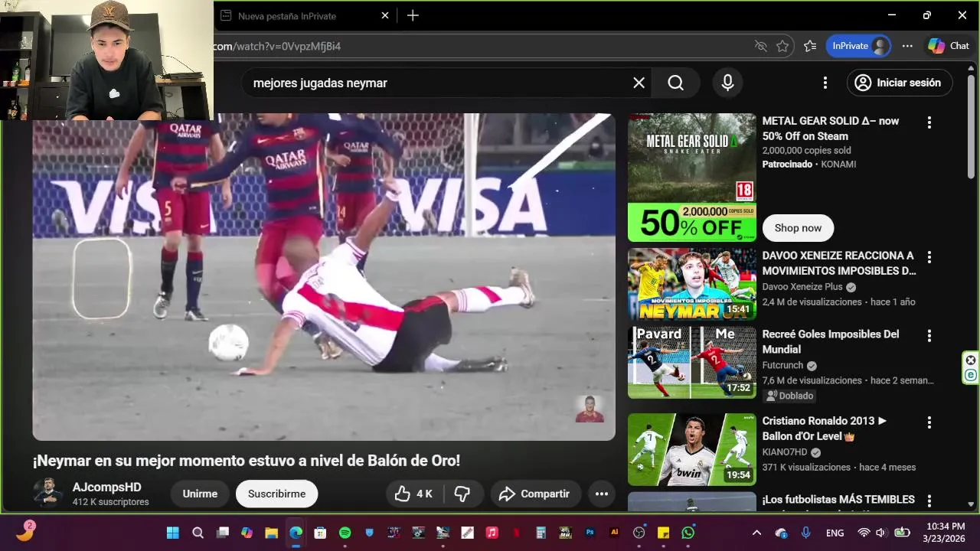Open WhatsApp from the taskbar

coord(688,533)
